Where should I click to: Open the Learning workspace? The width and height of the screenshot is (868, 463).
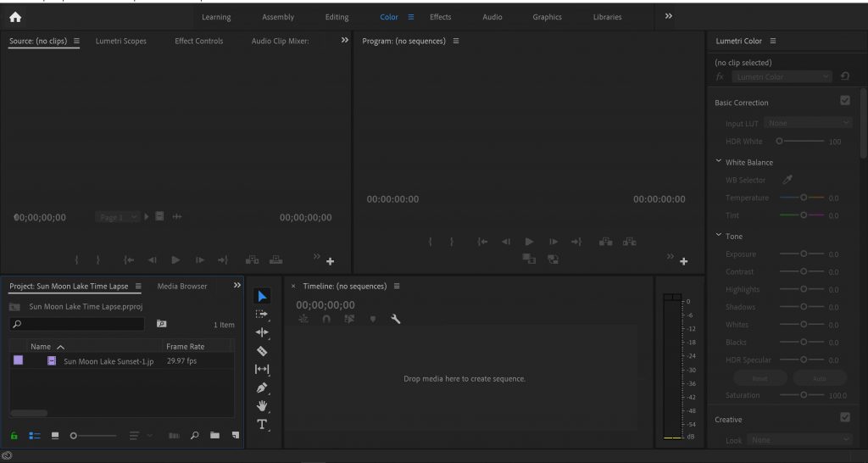216,17
